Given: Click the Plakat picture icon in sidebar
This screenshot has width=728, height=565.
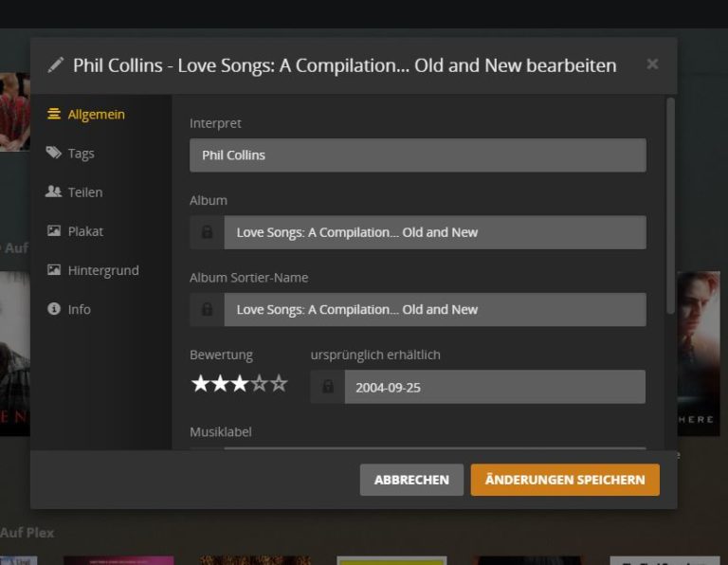Looking at the screenshot, I should (54, 230).
